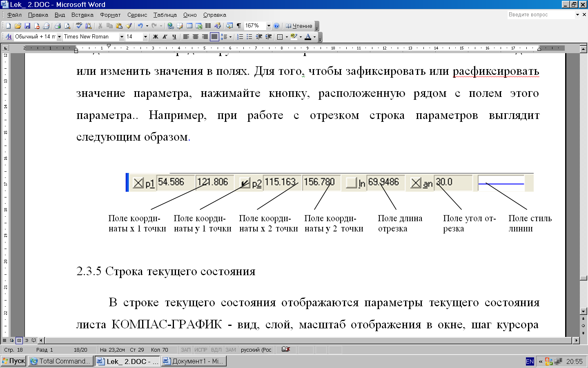Open the Формат menu

coord(110,15)
